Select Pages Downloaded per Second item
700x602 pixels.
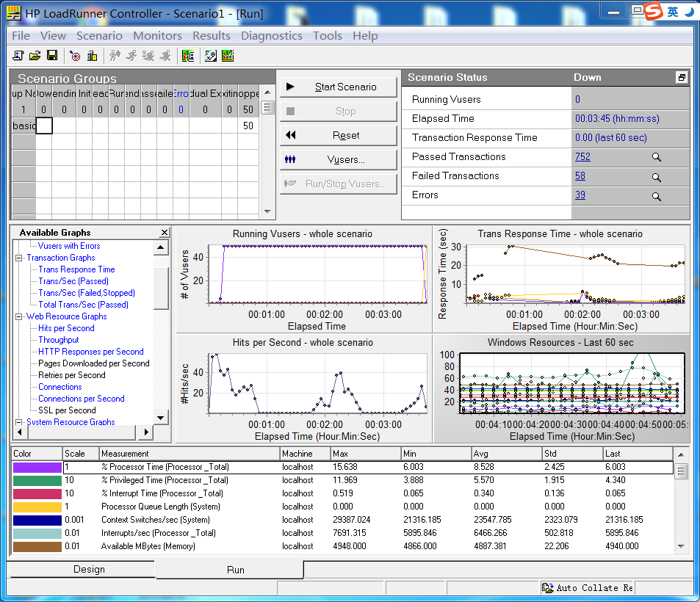94,363
